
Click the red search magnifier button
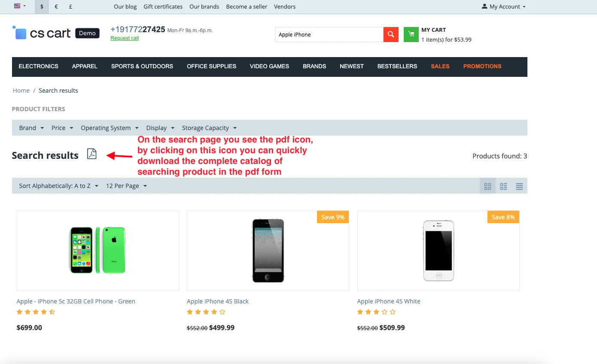coord(391,34)
